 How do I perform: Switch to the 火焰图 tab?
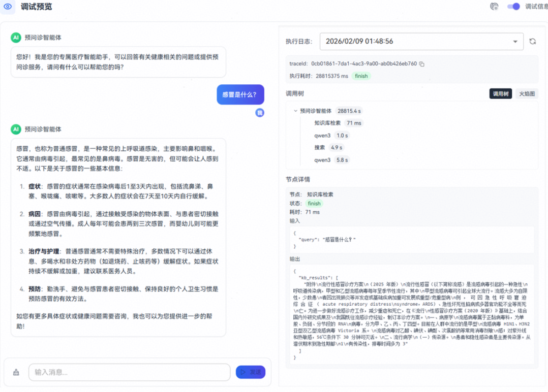[x=526, y=94]
